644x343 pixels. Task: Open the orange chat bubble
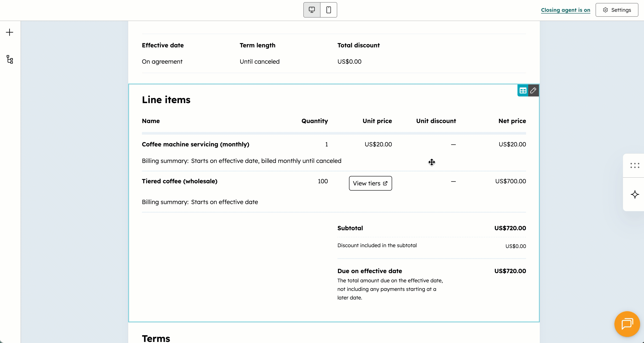click(627, 324)
